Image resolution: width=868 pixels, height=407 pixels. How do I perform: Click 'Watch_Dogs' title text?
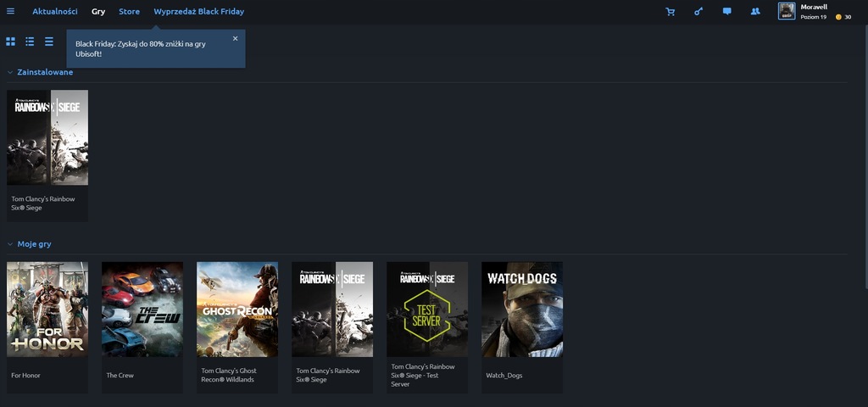(504, 376)
